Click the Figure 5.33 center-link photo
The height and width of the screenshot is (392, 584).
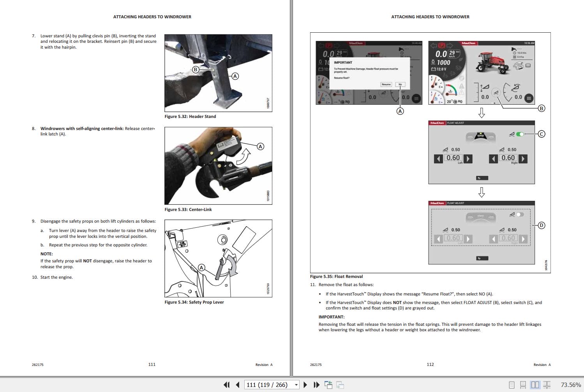[218, 166]
